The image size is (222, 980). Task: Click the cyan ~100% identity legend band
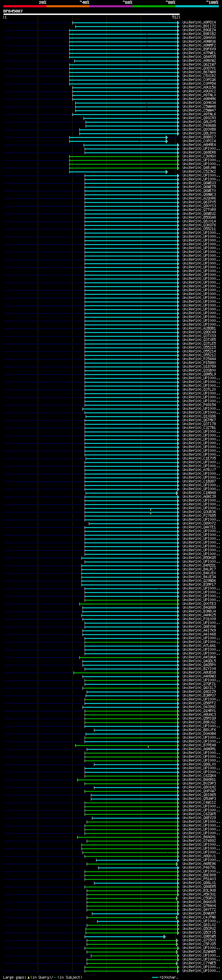pyautogui.click(x=197, y=6)
